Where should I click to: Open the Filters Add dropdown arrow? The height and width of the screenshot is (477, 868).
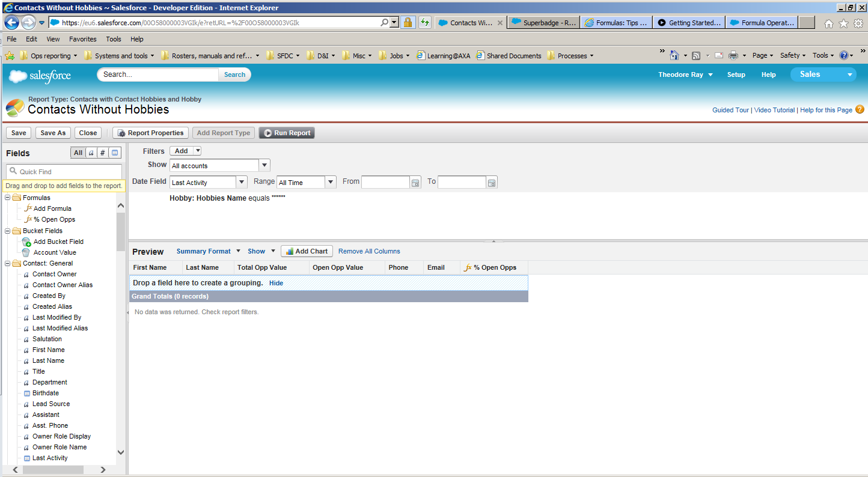coord(197,151)
